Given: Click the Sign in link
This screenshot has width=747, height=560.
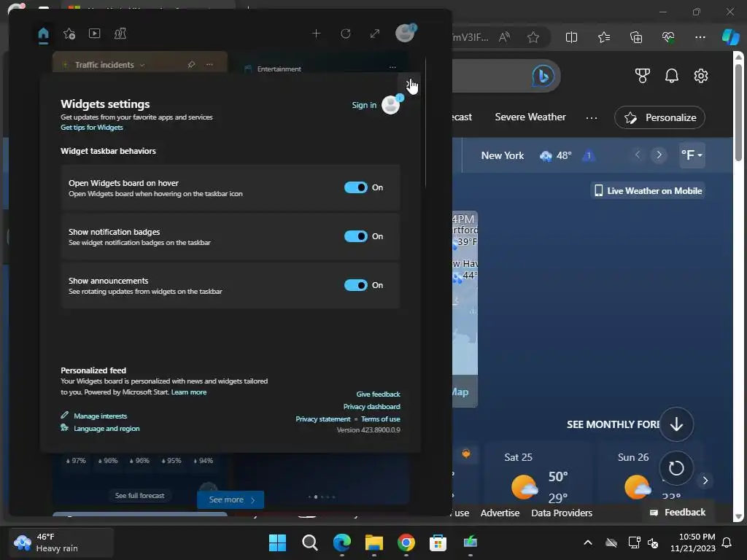Looking at the screenshot, I should (x=364, y=105).
